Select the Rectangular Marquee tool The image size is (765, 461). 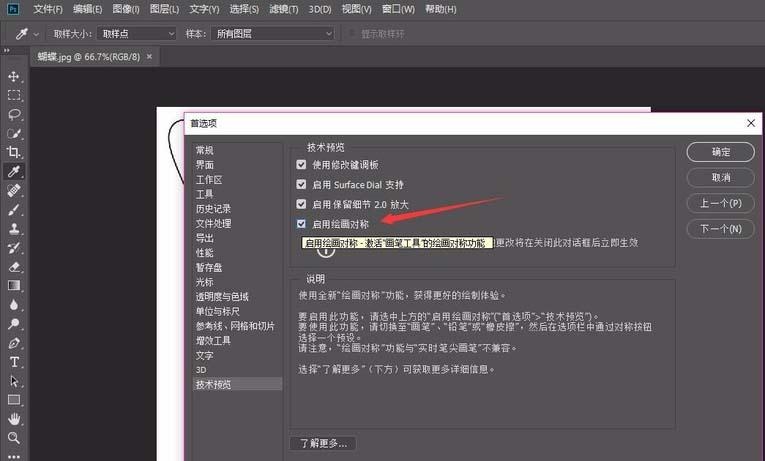point(14,95)
